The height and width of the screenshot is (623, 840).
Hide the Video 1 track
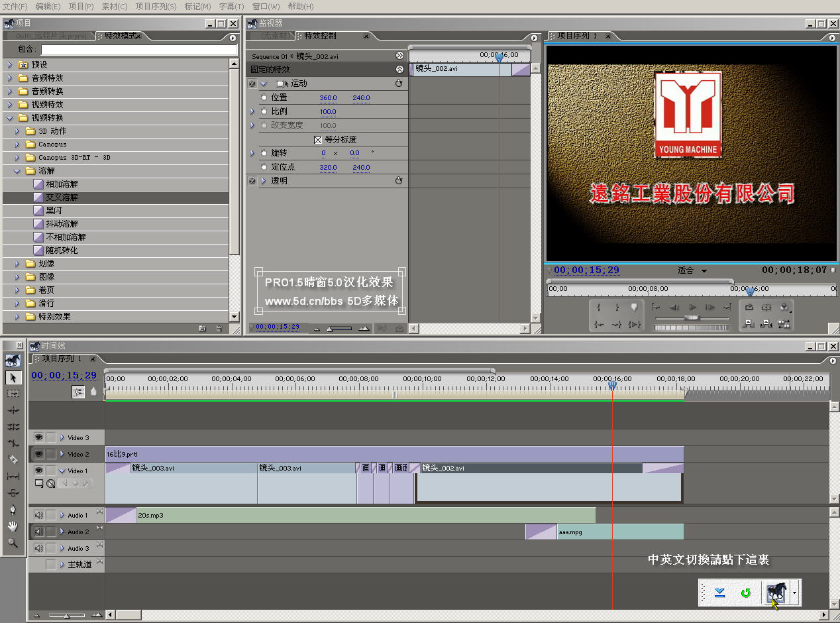(x=39, y=471)
